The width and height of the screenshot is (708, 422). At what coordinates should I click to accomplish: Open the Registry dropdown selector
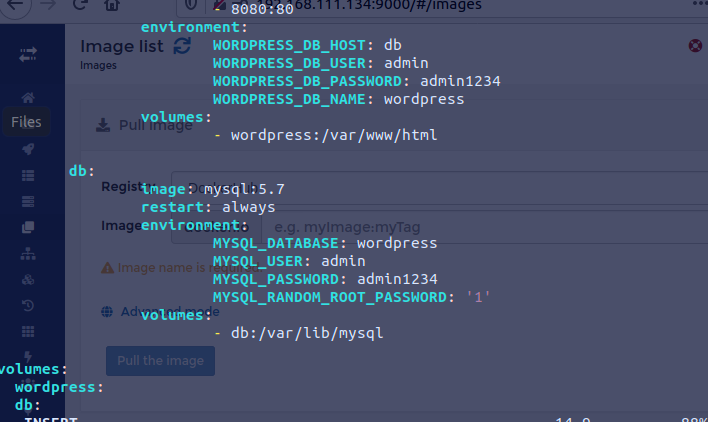[439, 188]
